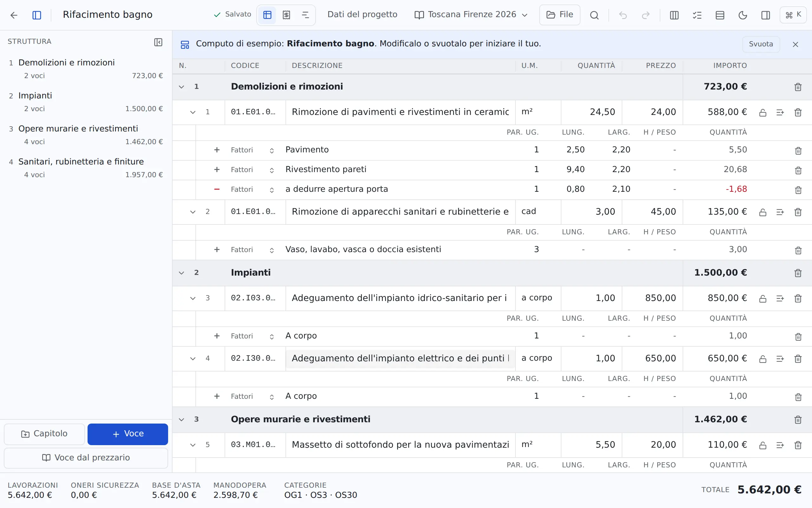Click the row density icon
The image size is (812, 508).
pyautogui.click(x=720, y=15)
